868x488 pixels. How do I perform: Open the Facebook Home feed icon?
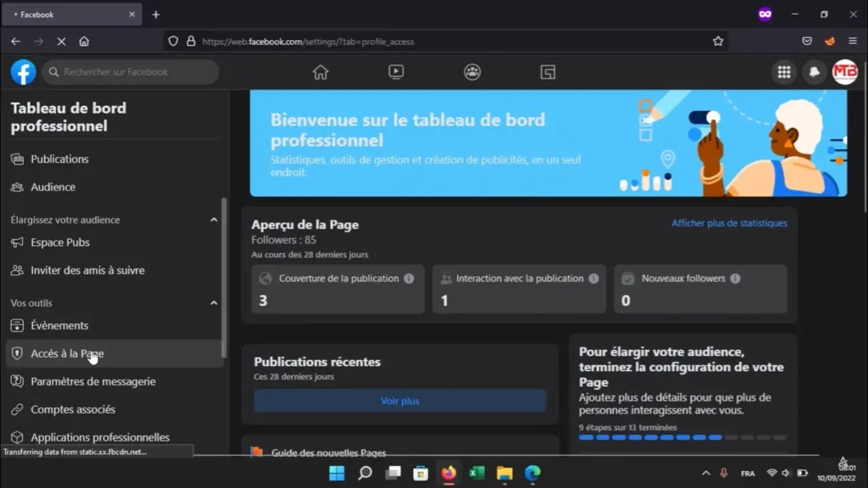click(x=320, y=72)
